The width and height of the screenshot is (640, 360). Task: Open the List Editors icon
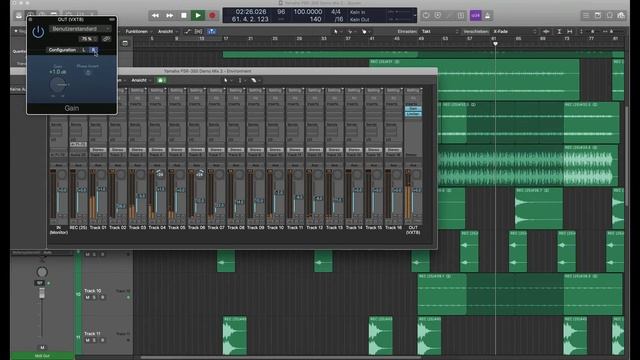tap(586, 16)
